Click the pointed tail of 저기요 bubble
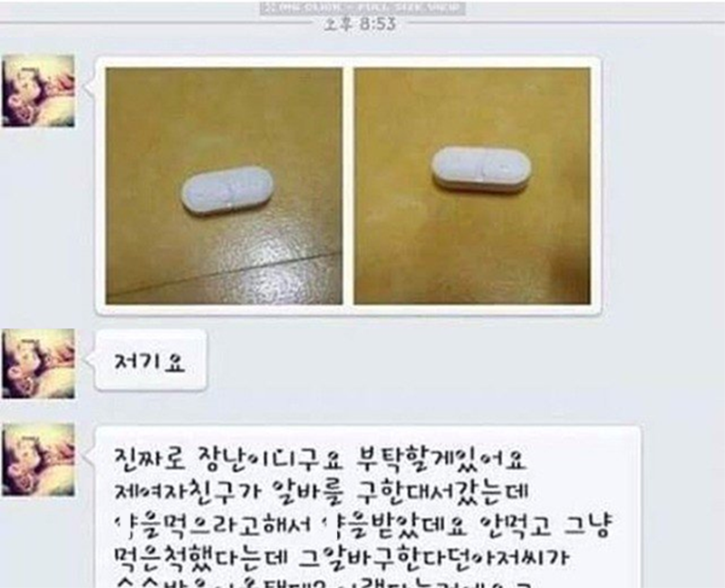Screen dimensions: 725x588 pos(91,361)
